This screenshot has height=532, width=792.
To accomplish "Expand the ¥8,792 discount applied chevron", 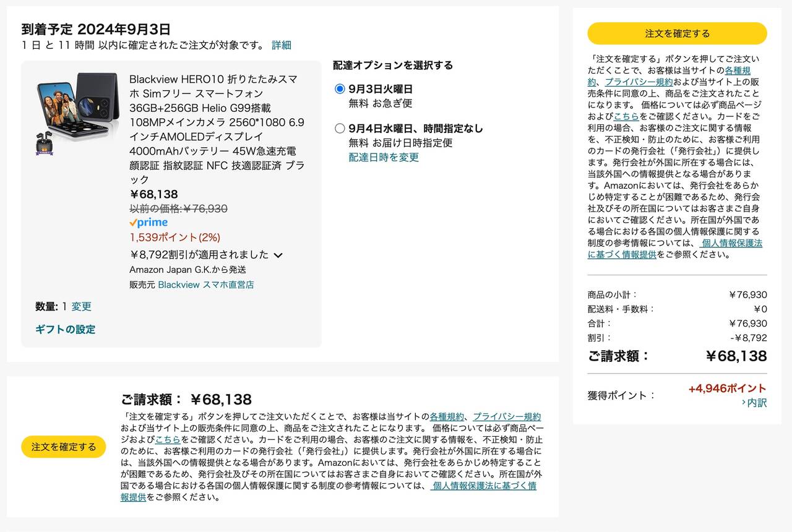I will 278,255.
